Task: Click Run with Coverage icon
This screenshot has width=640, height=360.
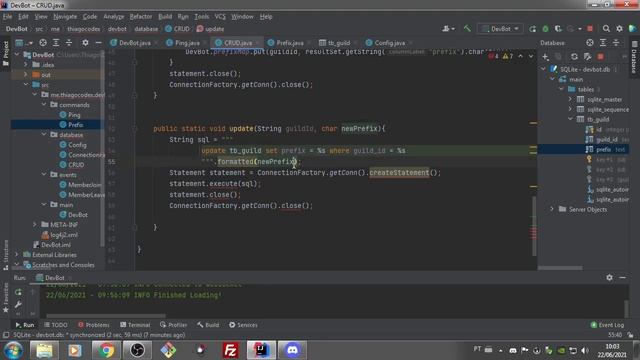Action: coord(558,29)
